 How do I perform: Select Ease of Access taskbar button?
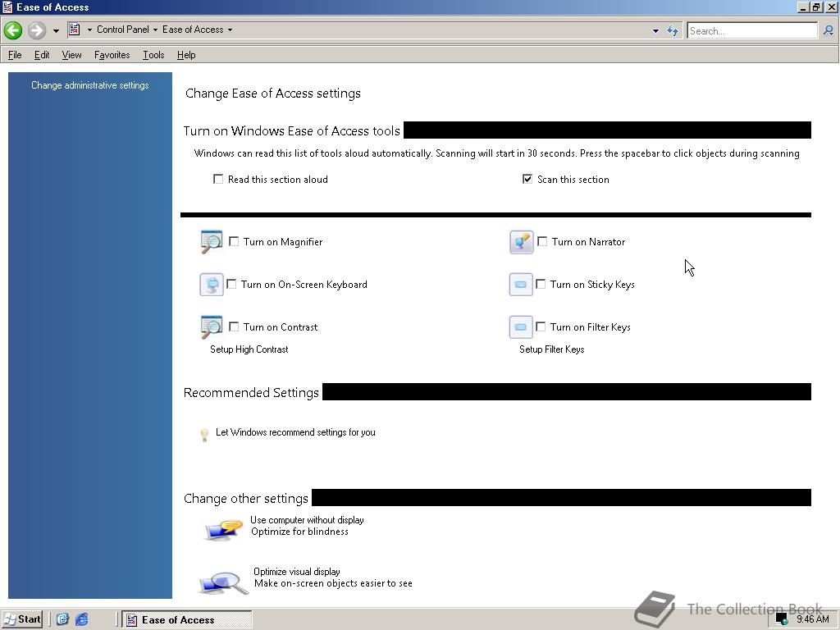pyautogui.click(x=187, y=620)
